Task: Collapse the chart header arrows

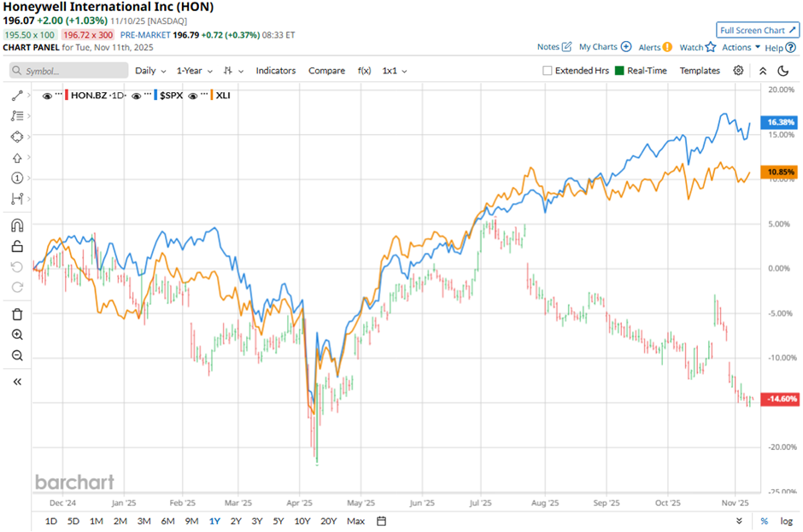Action: click(x=763, y=71)
